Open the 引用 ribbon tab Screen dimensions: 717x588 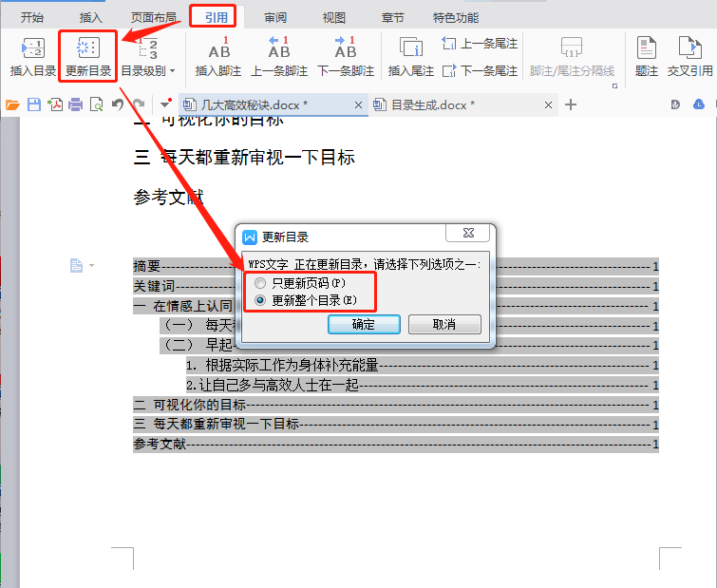click(217, 18)
